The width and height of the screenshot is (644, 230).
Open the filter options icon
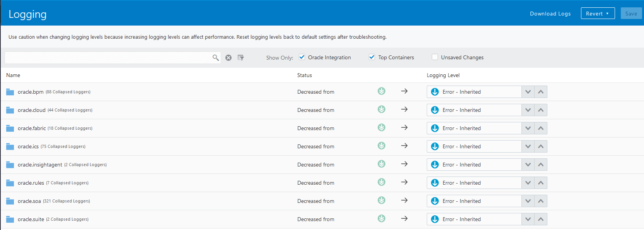click(240, 58)
